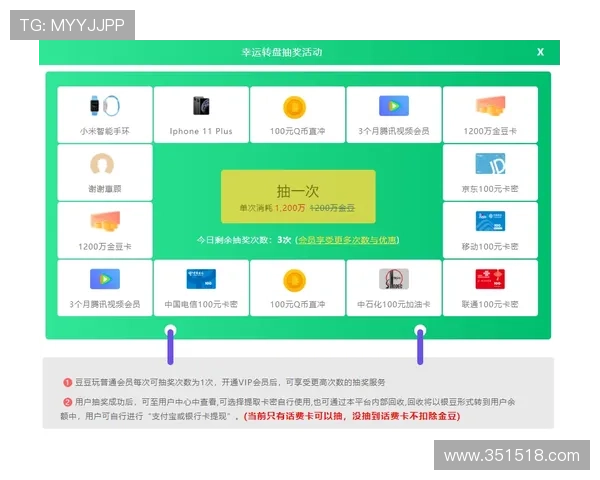
Task: Click the bottom-row 3个月腾讯视频会员 video icon
Action: click(105, 279)
